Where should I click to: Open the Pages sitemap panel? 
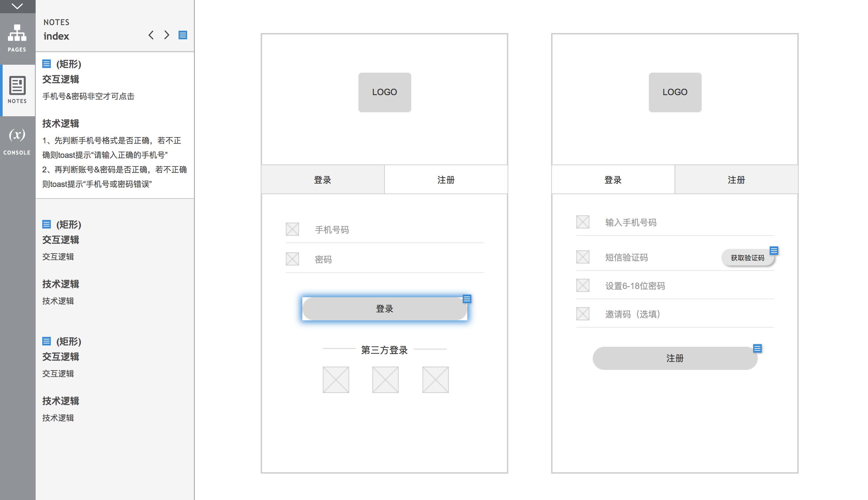17,38
